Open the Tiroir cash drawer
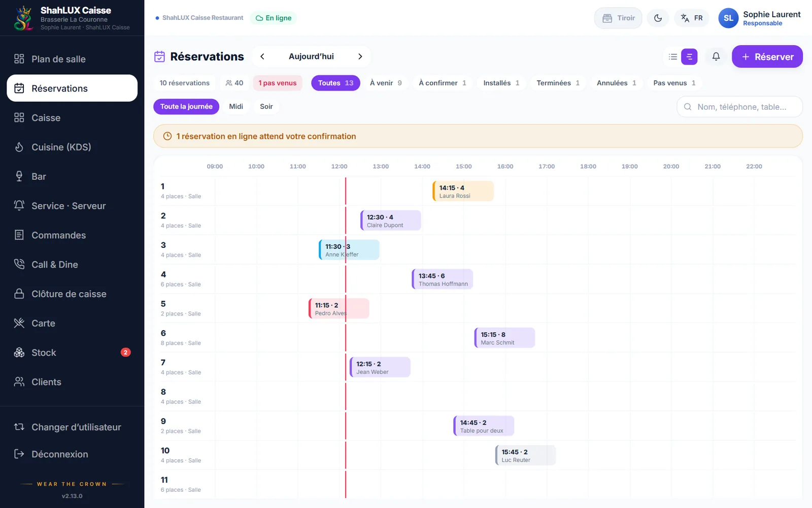The height and width of the screenshot is (508, 812). pos(618,18)
